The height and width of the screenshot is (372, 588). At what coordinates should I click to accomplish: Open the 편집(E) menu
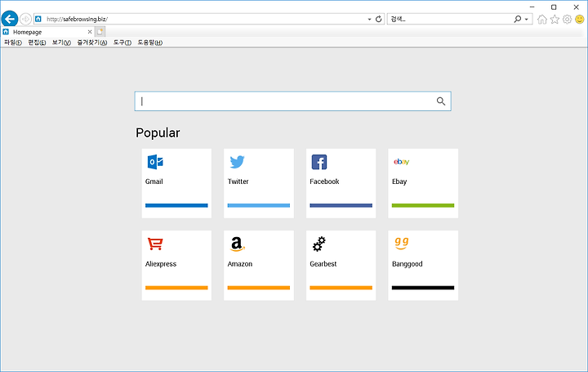[37, 43]
